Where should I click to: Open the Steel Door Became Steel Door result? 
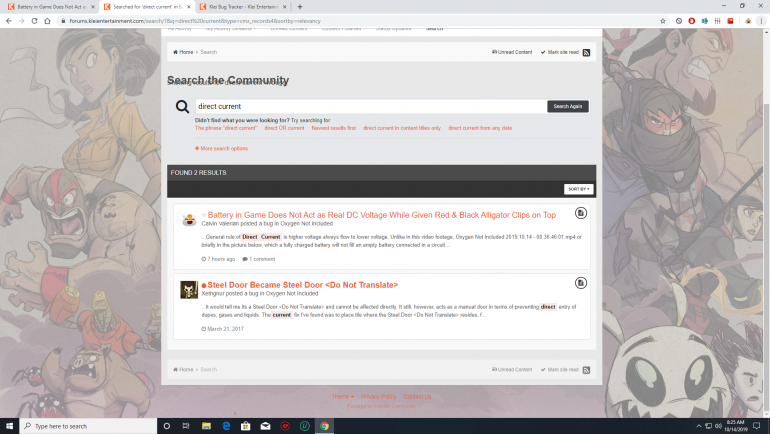tap(302, 285)
